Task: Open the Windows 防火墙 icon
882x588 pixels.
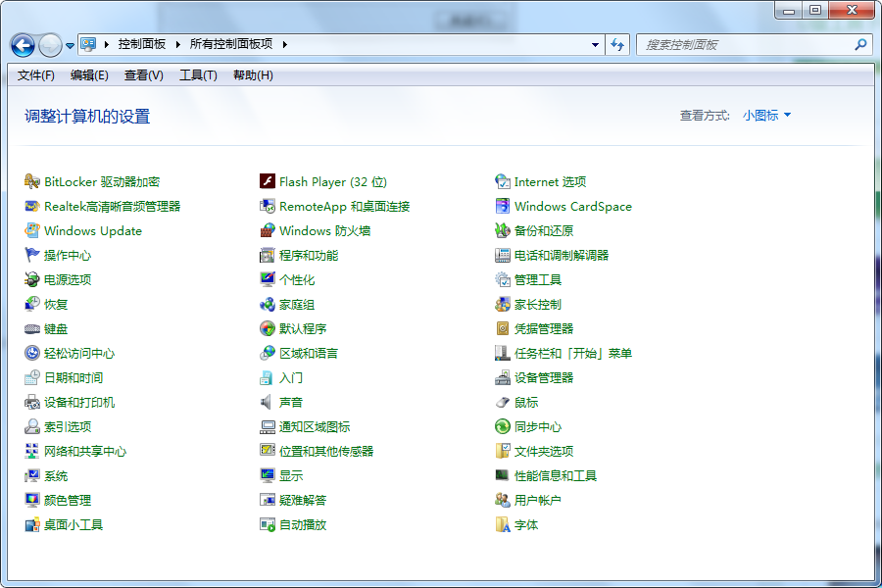Action: tap(268, 230)
